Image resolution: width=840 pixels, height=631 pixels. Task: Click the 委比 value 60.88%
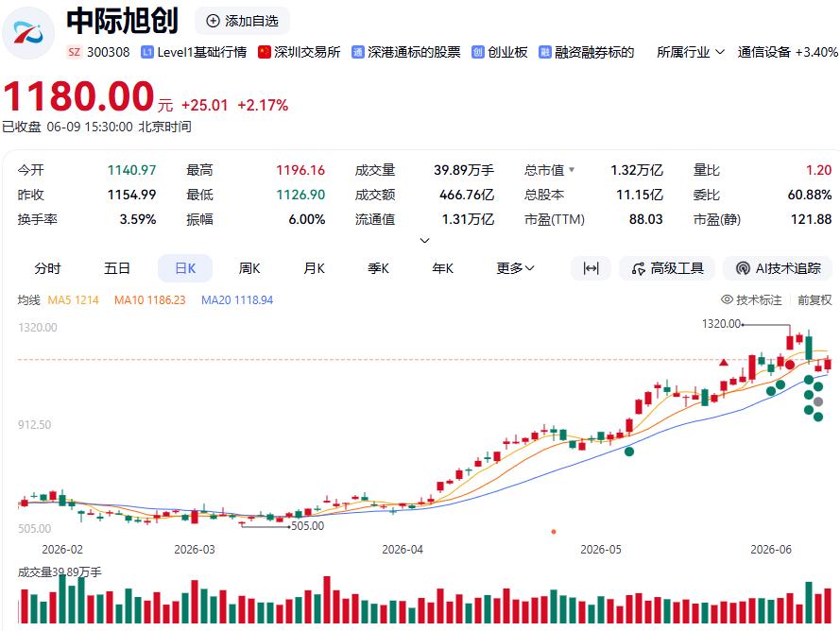click(810, 195)
